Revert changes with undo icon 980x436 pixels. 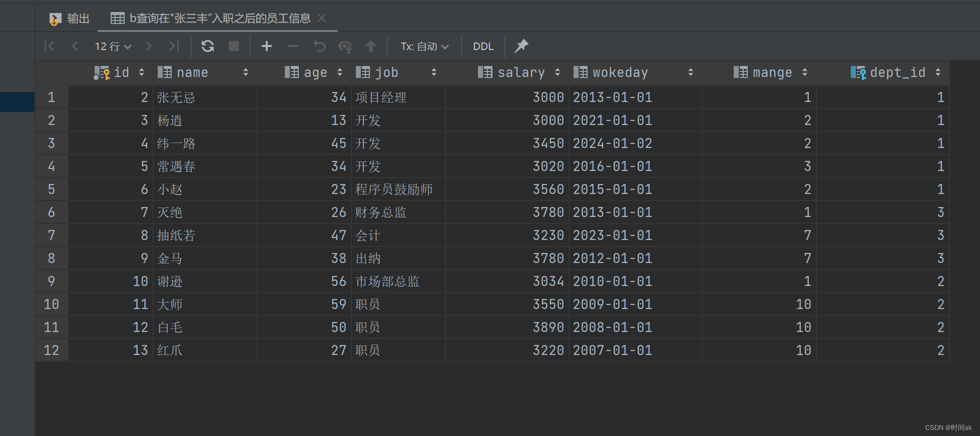coord(319,46)
